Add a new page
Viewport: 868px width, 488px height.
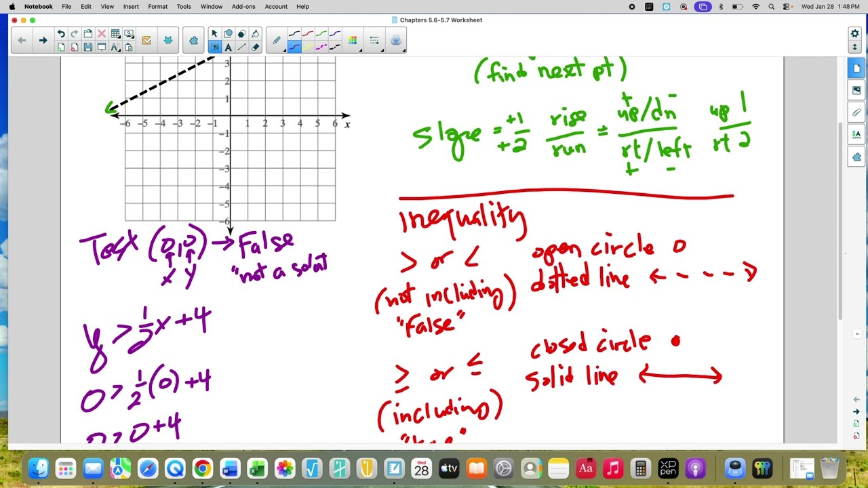coord(61,47)
